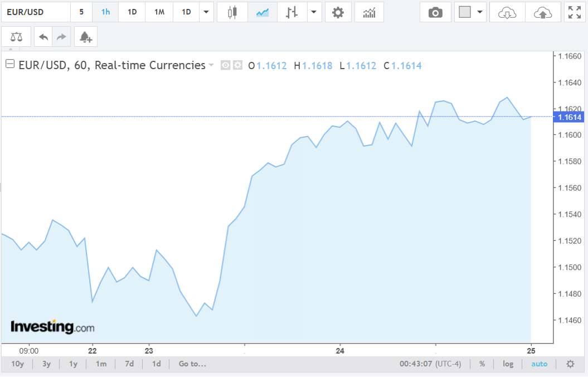Click EUR/USD symbol input field
This screenshot has width=588, height=377.
point(36,12)
